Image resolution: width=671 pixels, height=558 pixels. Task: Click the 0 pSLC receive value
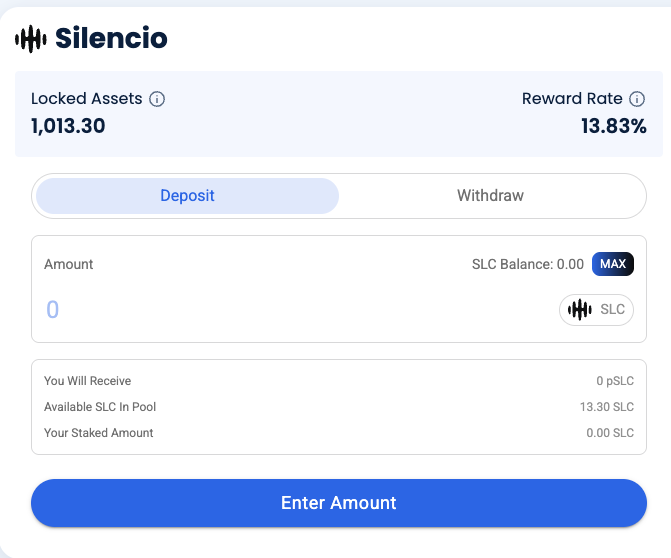[615, 381]
